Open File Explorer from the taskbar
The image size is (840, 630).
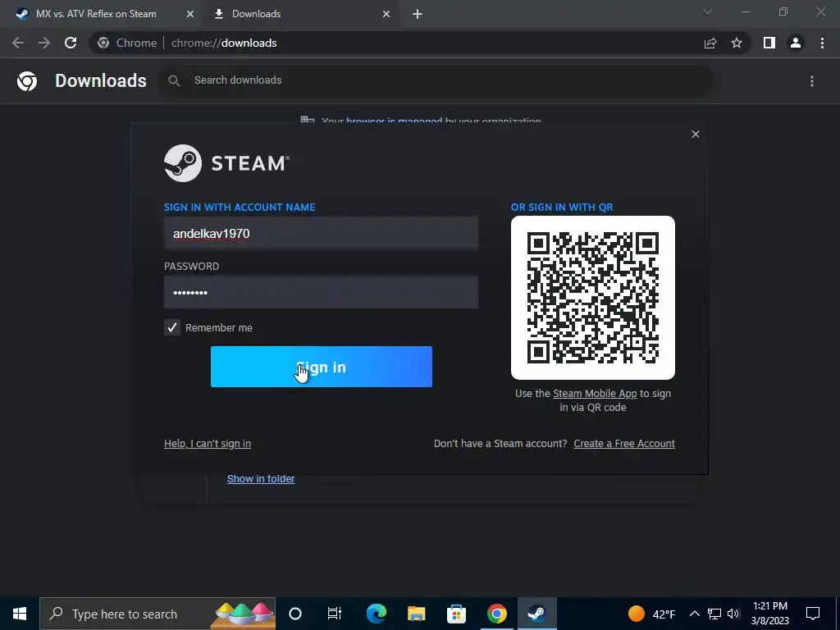tap(416, 614)
